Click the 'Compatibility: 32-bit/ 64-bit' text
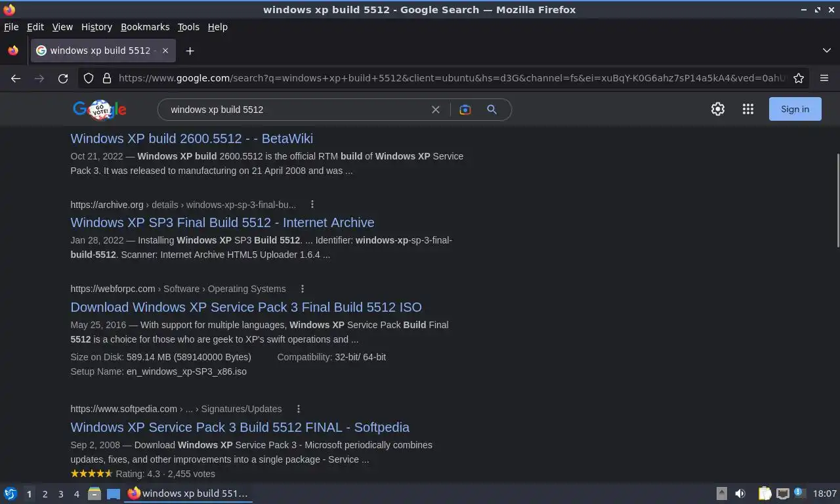The height and width of the screenshot is (504, 840). tap(331, 357)
